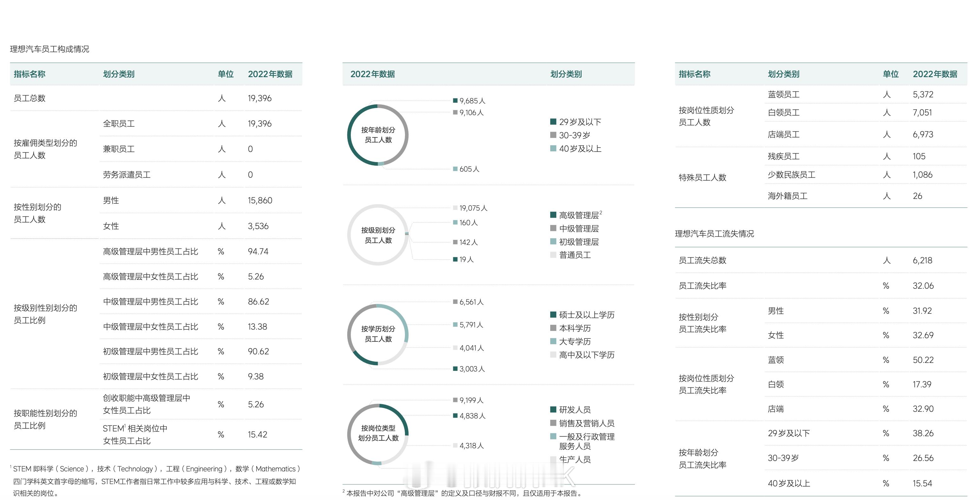Click the value 38.26
Viewport: 980px width, 500px height.
point(923,433)
